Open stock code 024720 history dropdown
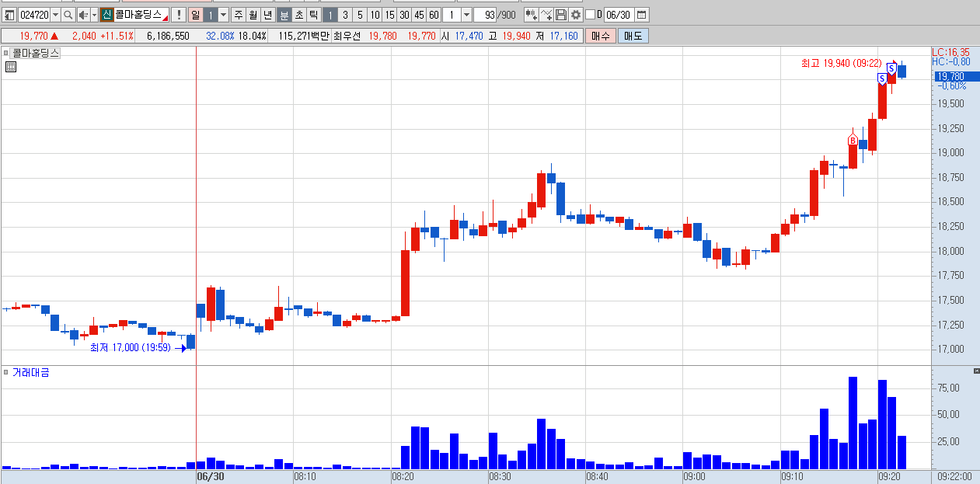Image resolution: width=980 pixels, height=484 pixels. pyautogui.click(x=55, y=15)
